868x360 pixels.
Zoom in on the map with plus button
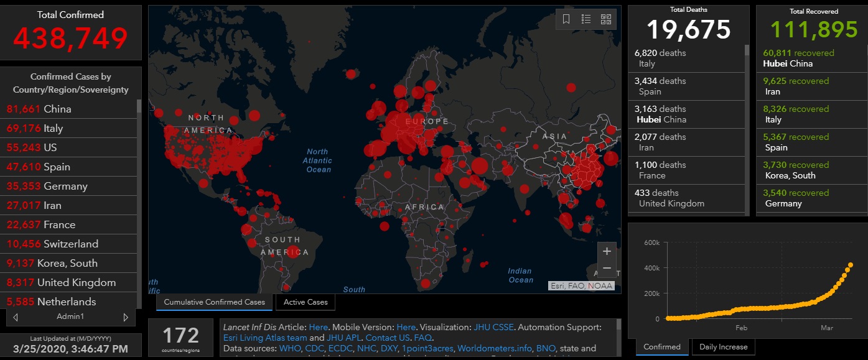coord(607,252)
